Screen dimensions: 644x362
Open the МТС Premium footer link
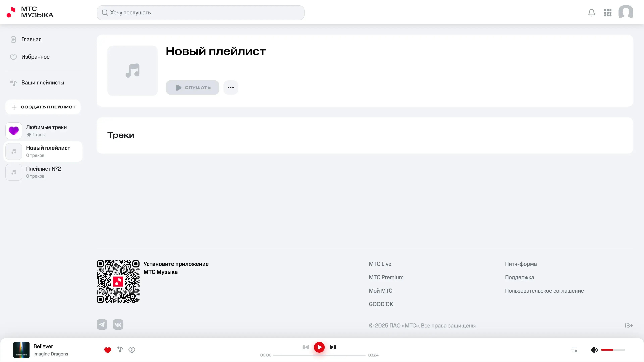click(x=386, y=277)
